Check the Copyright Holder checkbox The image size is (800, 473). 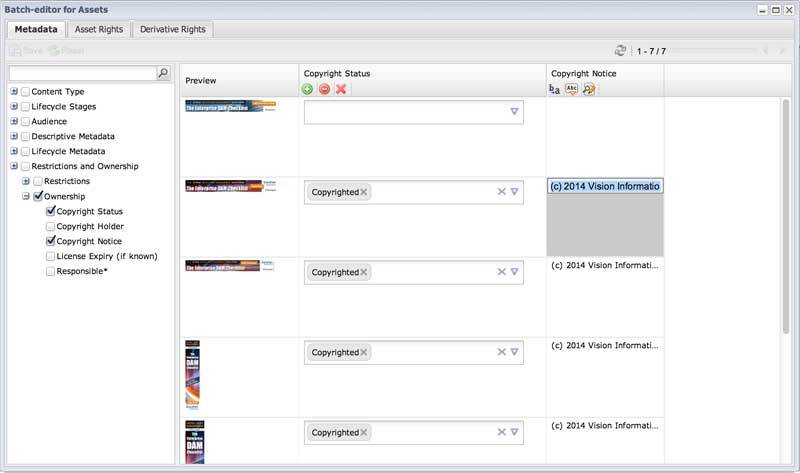51,226
